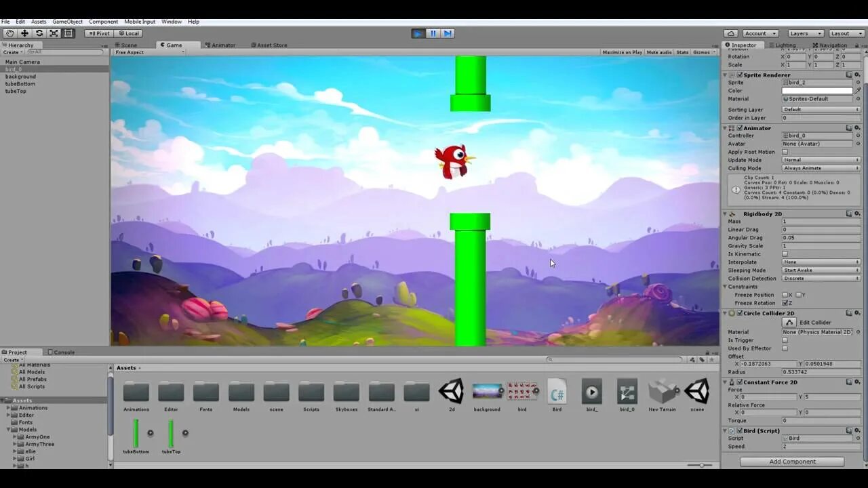Open the Culling Mode dropdown
This screenshot has width=868, height=488.
(x=821, y=168)
